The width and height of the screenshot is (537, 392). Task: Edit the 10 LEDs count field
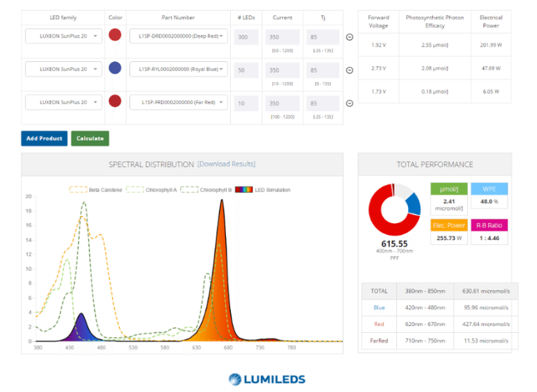(246, 103)
